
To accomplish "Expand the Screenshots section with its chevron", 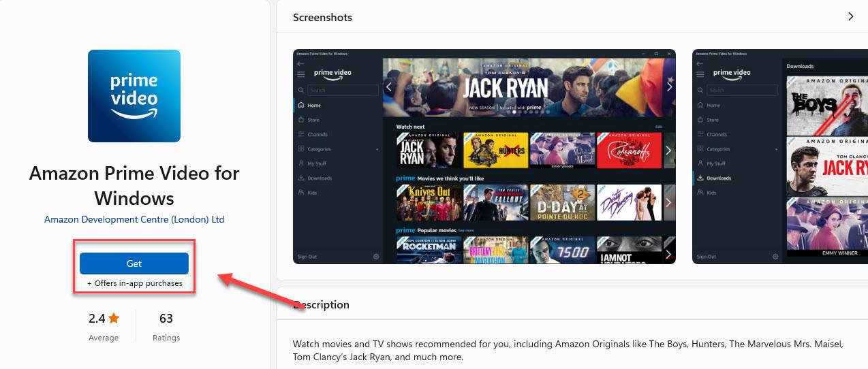I will [x=850, y=16].
